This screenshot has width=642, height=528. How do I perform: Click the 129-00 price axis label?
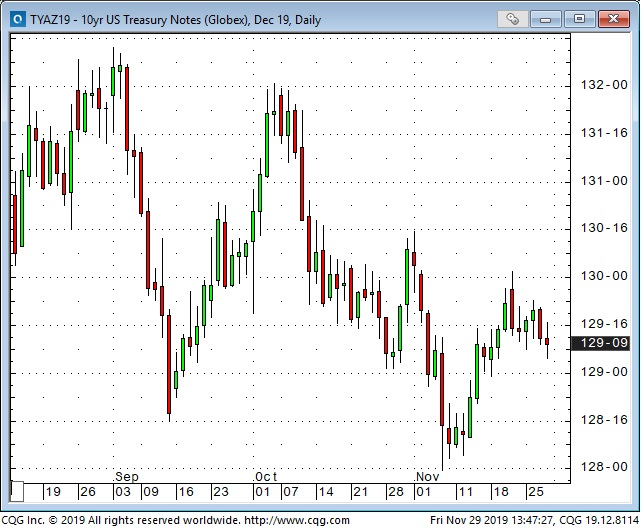coord(604,371)
